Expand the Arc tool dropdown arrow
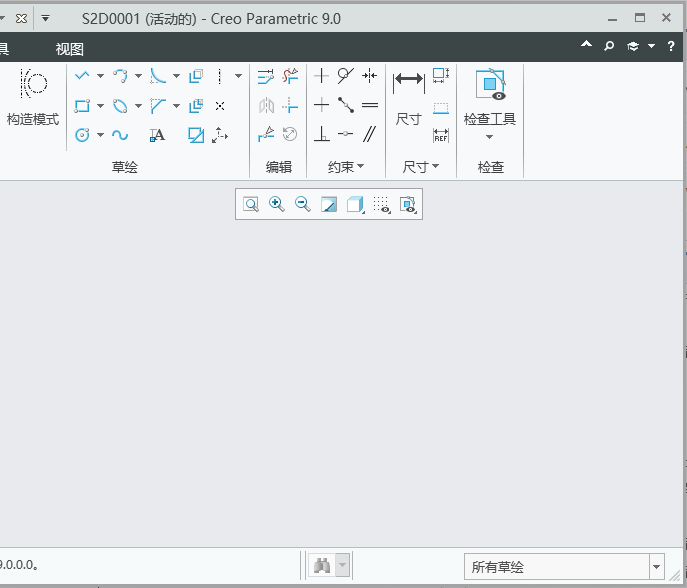This screenshot has width=687, height=588. (x=138, y=76)
